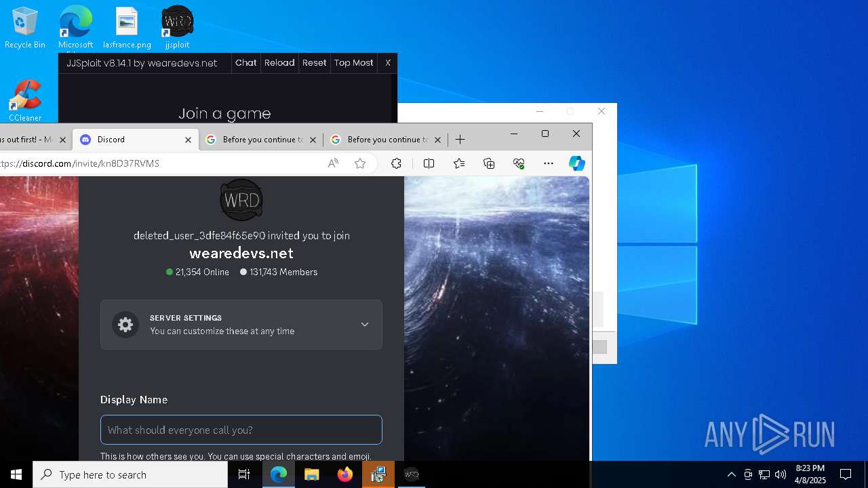This screenshot has height=488, width=868.
Task: Close the Discord tab
Action: (x=188, y=140)
